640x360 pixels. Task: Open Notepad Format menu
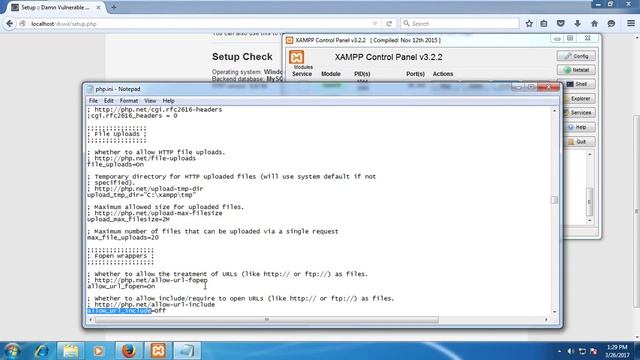point(129,101)
